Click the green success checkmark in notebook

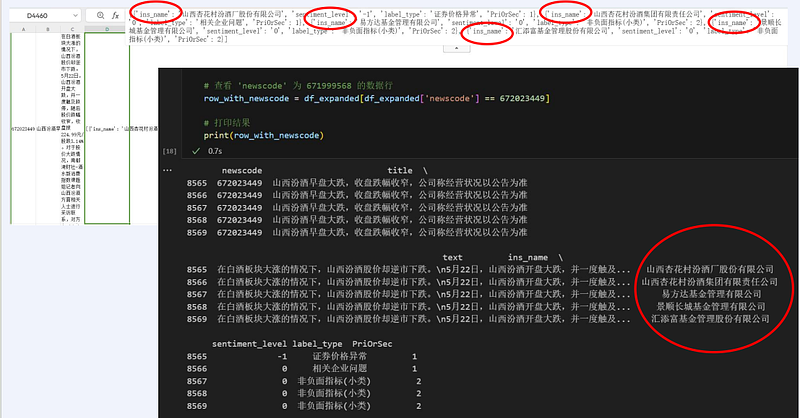point(196,151)
